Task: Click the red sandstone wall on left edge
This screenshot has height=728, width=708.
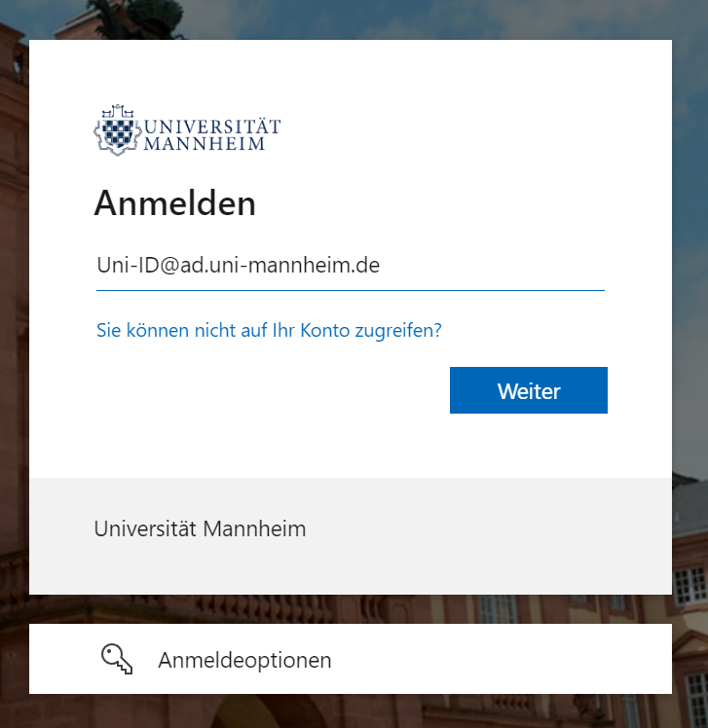Action: pyautogui.click(x=14, y=325)
